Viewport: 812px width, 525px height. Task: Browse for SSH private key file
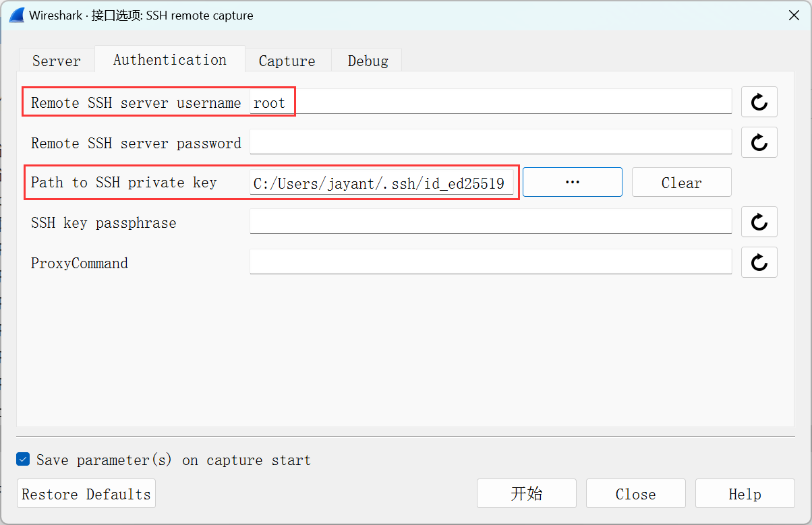(572, 182)
